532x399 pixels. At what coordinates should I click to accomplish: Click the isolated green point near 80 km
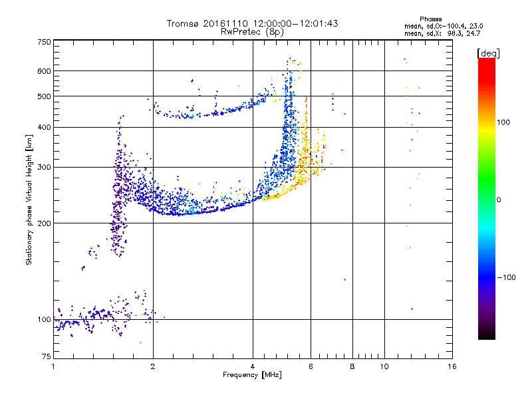pyautogui.click(x=140, y=342)
